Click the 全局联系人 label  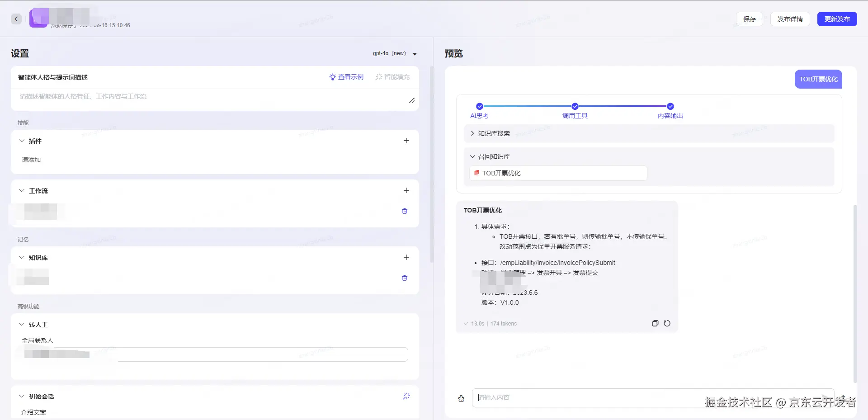pos(38,340)
